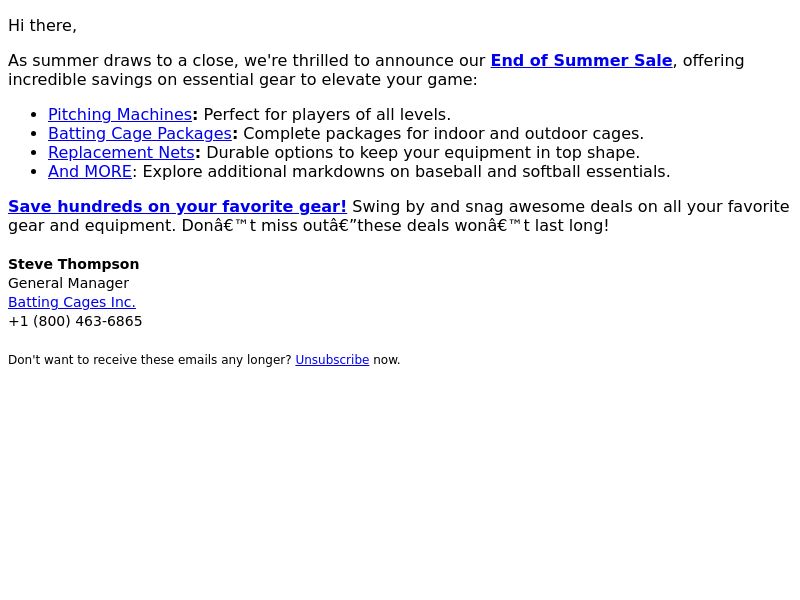Click the bold name Steve Thompson
The width and height of the screenshot is (800, 600).
[x=73, y=264]
